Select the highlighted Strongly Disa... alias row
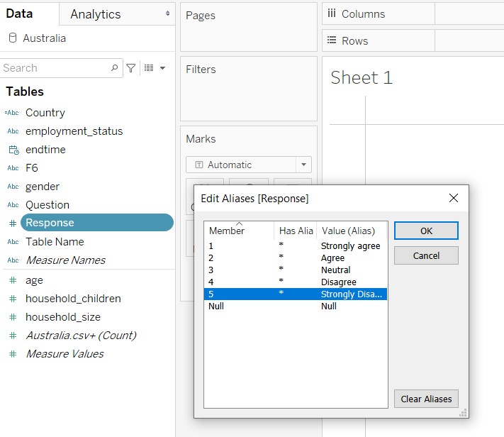 coord(296,294)
